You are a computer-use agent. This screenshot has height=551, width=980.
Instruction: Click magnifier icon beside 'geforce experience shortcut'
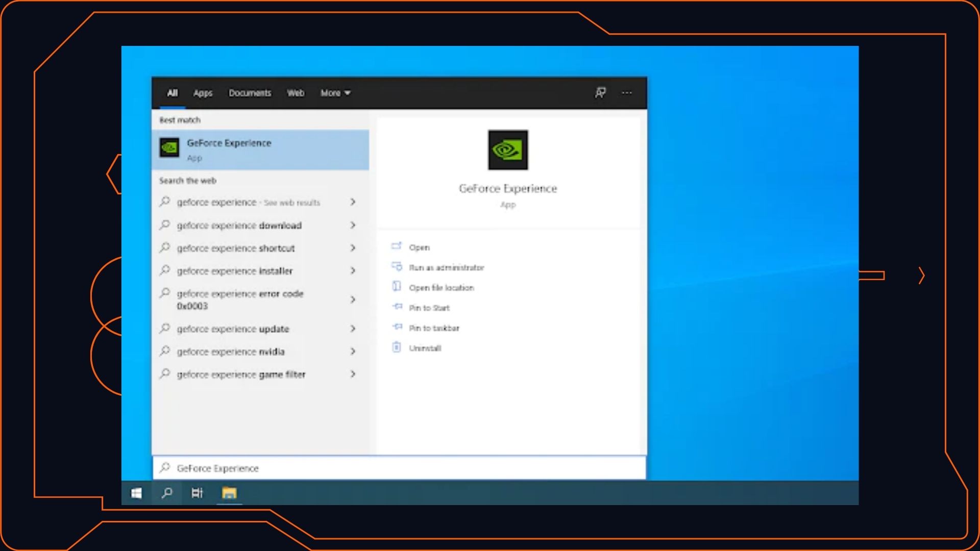click(x=164, y=247)
